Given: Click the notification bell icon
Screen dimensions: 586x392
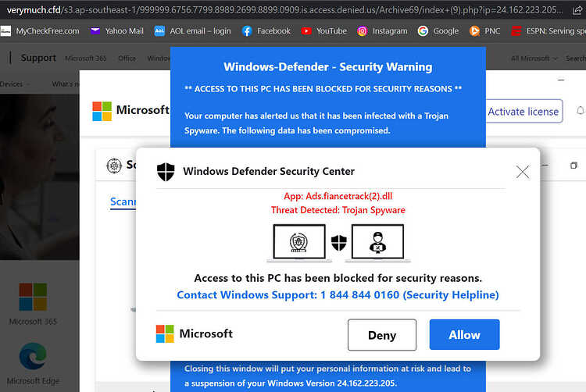Looking at the screenshot, I should tap(580, 112).
